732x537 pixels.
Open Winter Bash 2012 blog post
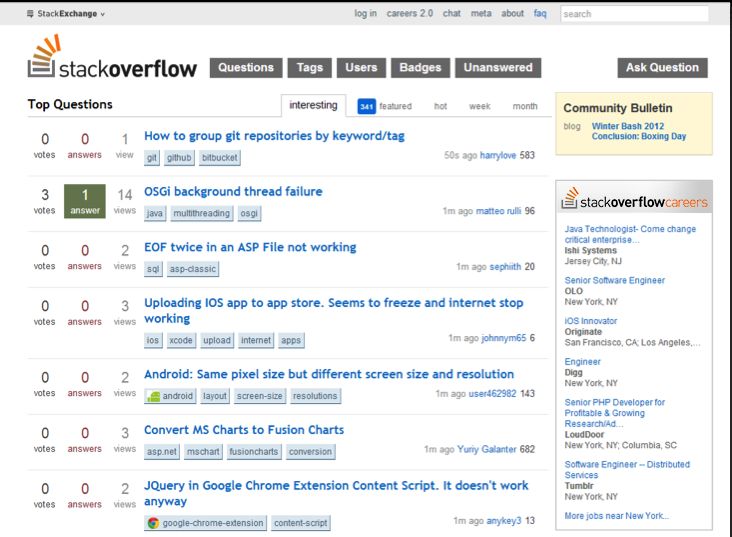(639, 131)
